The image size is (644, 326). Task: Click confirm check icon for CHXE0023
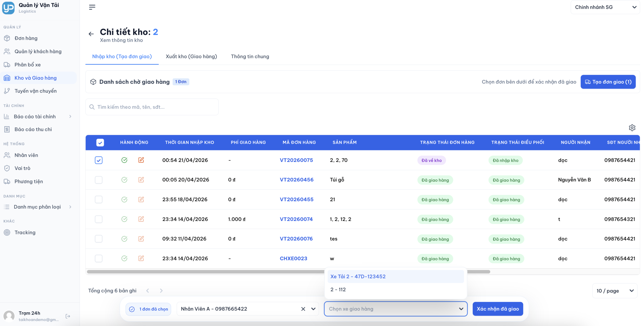(x=124, y=258)
